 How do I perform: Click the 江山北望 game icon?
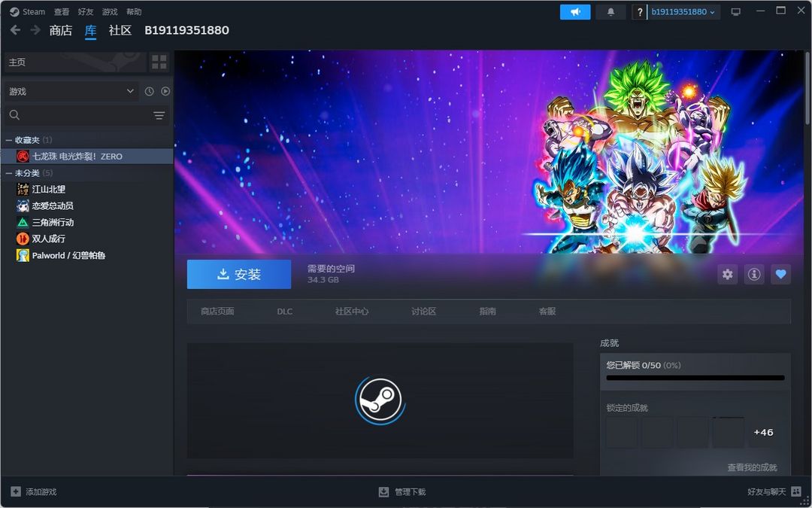tap(23, 189)
